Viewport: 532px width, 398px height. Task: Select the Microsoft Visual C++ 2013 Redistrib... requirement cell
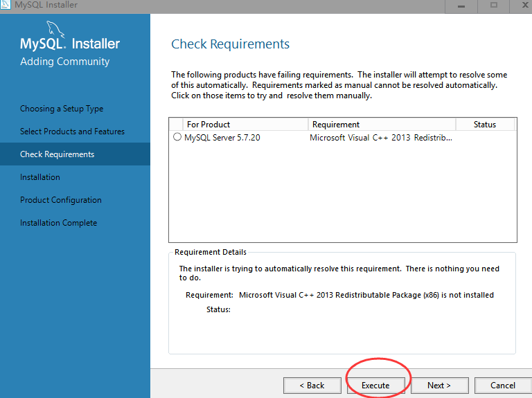point(381,138)
